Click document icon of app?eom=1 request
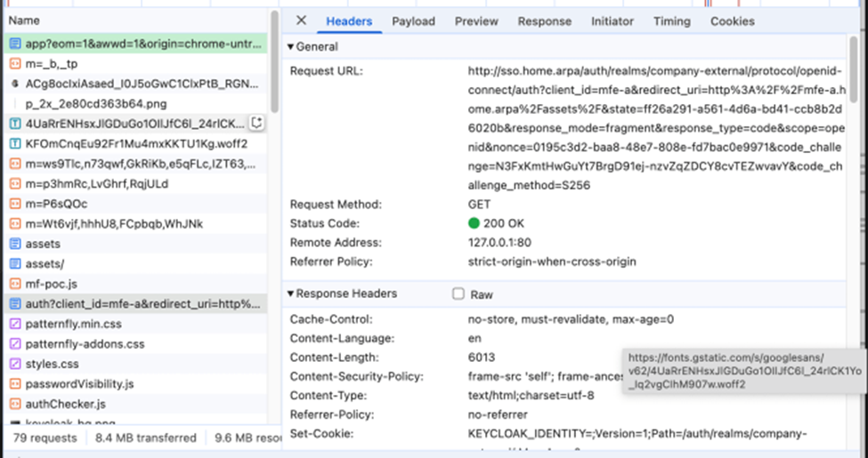 click(x=15, y=44)
